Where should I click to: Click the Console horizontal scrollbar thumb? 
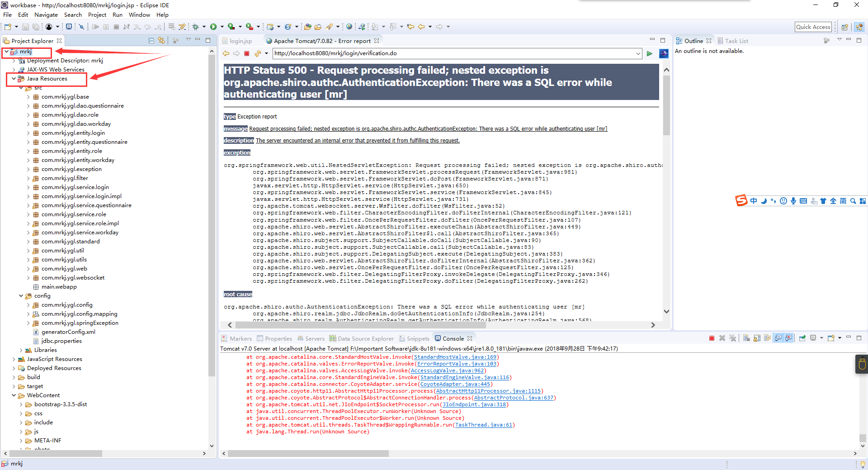point(308,453)
